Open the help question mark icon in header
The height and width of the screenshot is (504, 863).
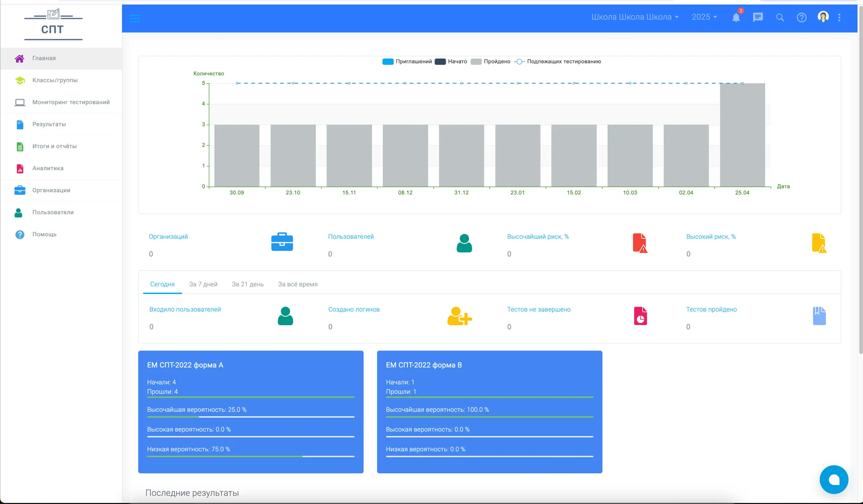pyautogui.click(x=802, y=18)
